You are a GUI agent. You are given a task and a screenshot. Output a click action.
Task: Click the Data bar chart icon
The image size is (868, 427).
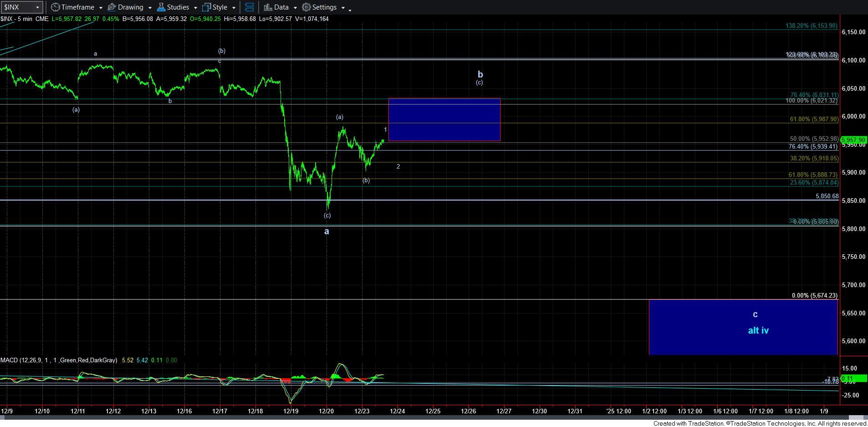pyautogui.click(x=268, y=7)
